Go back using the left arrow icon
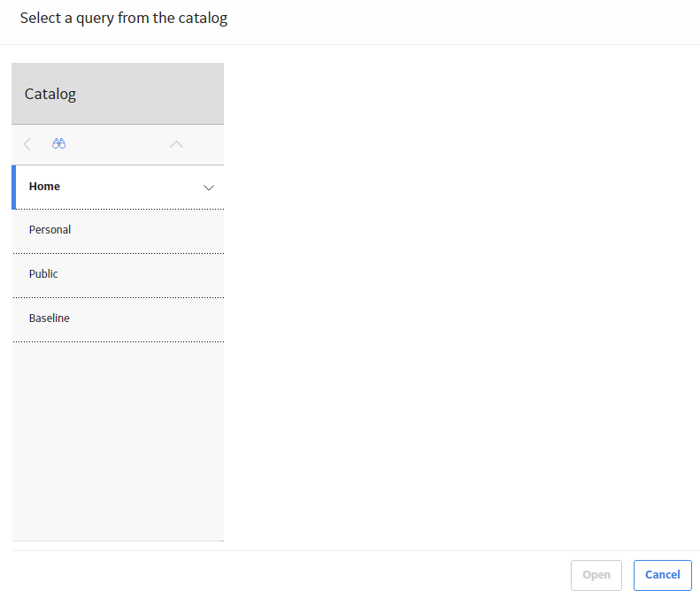 click(27, 144)
